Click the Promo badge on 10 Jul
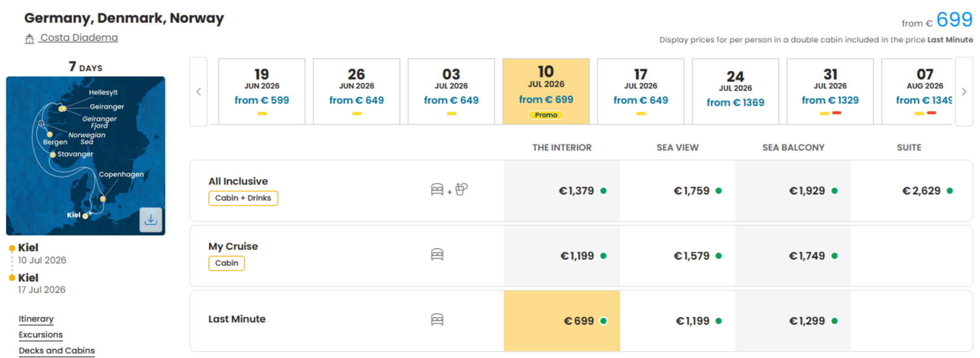This screenshot has height=358, width=980. click(x=546, y=115)
